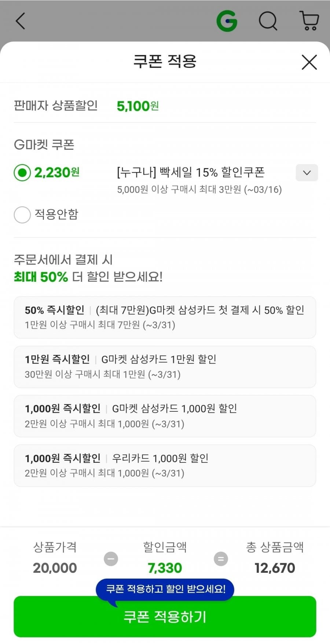Open the shopping cart icon
This screenshot has height=644, width=330.
pos(309,21)
